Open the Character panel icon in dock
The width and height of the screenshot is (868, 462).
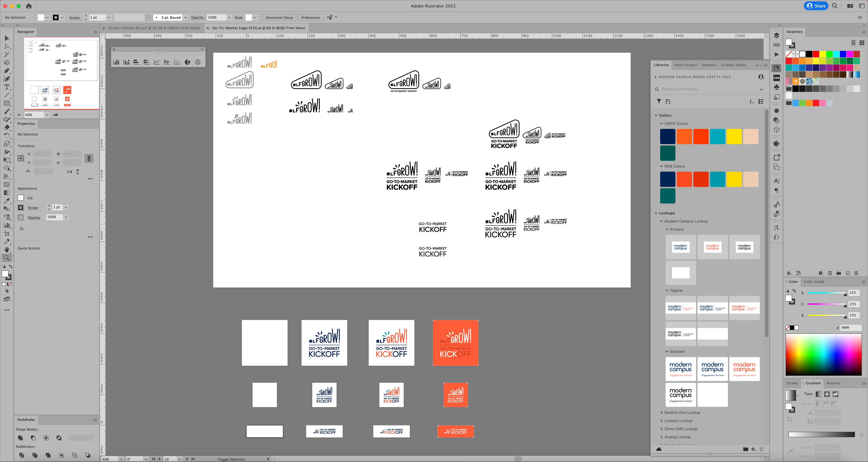click(x=776, y=181)
